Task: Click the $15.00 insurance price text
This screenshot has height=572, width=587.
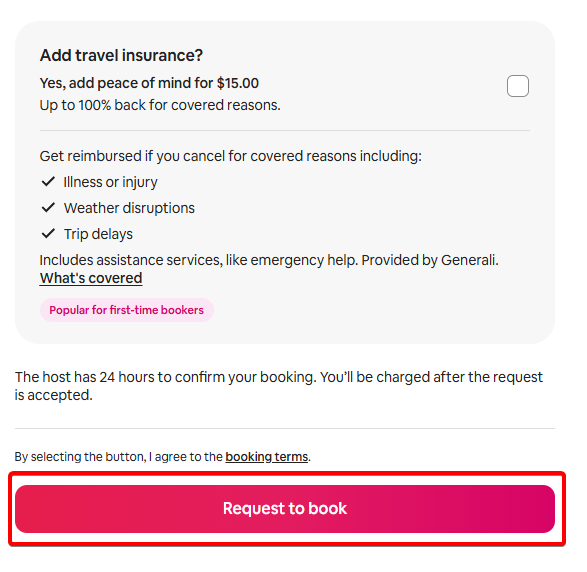Action: click(238, 83)
